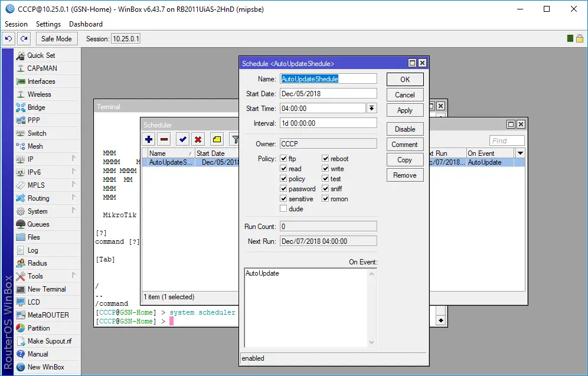Open the Wireless sidebar entry

pos(47,94)
